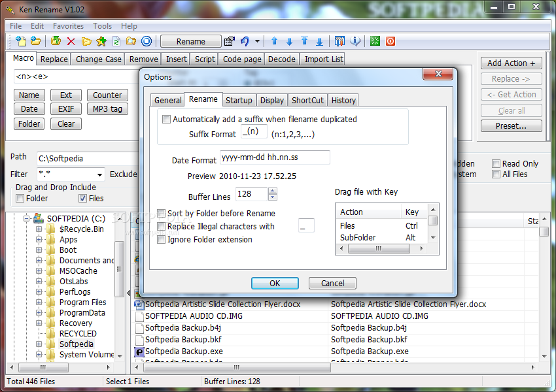
Task: Click the folder search toolbar icon
Action: pyautogui.click(x=131, y=41)
